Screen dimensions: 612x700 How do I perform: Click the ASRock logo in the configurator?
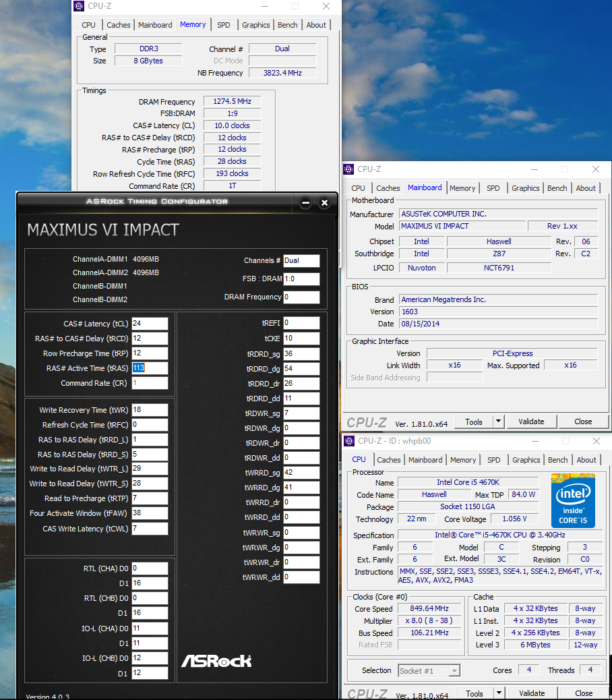[x=216, y=661]
